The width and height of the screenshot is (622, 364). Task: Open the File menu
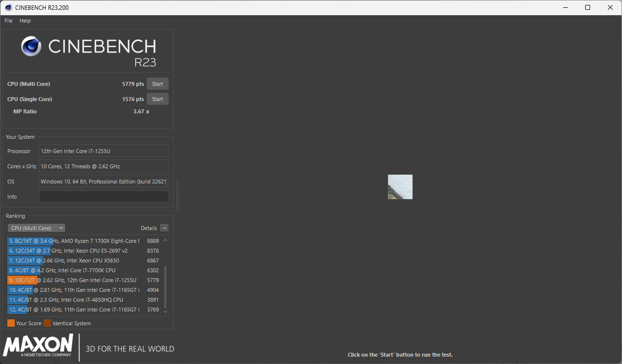point(8,21)
